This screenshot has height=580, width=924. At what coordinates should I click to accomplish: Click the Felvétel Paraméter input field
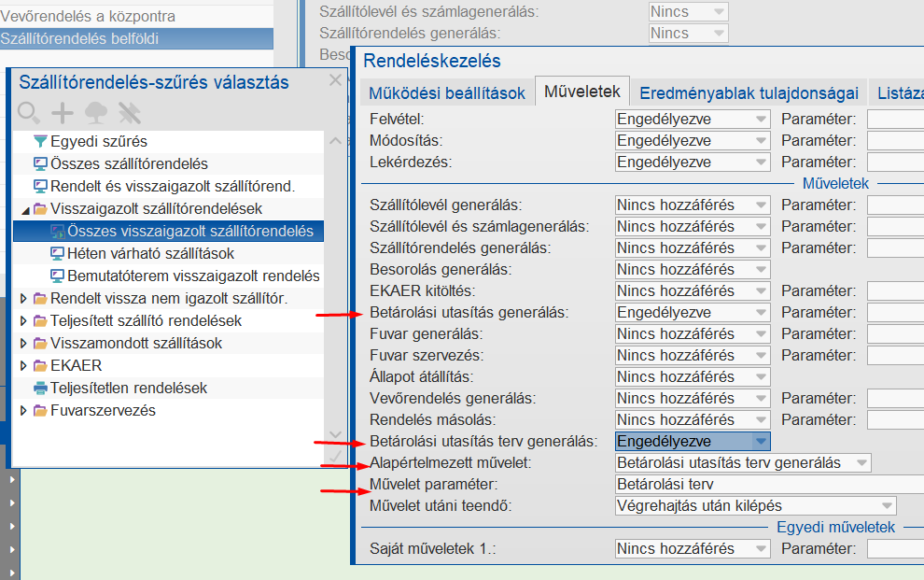click(896, 119)
